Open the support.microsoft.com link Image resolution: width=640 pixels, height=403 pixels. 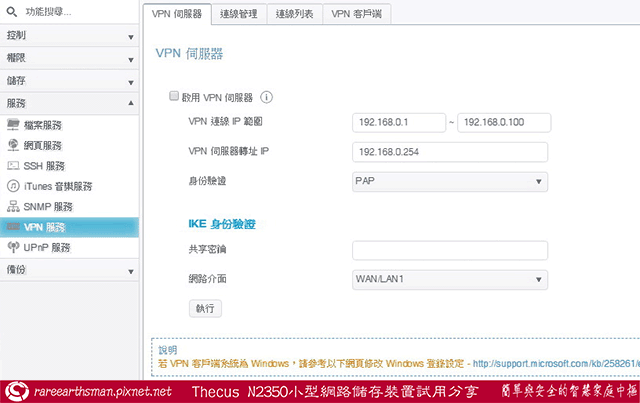(556, 363)
